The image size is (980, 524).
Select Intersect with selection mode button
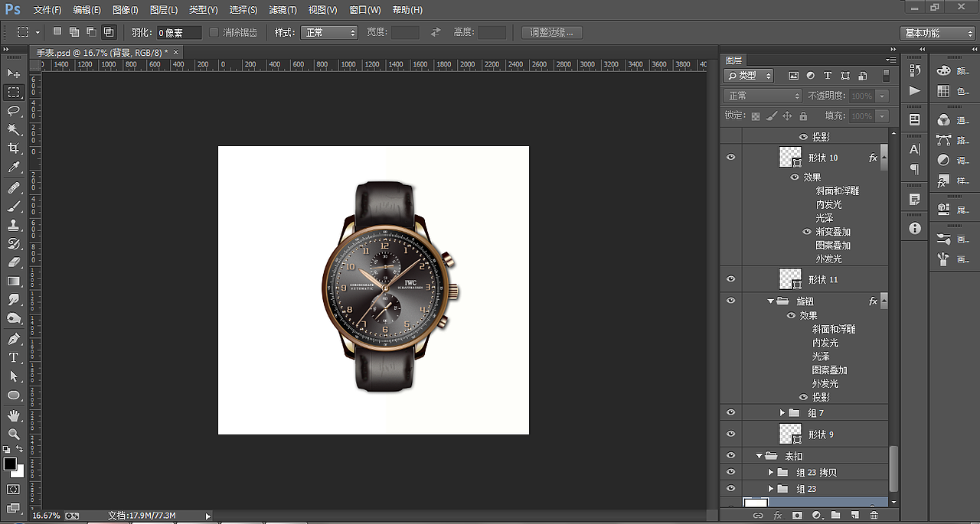pyautogui.click(x=109, y=32)
